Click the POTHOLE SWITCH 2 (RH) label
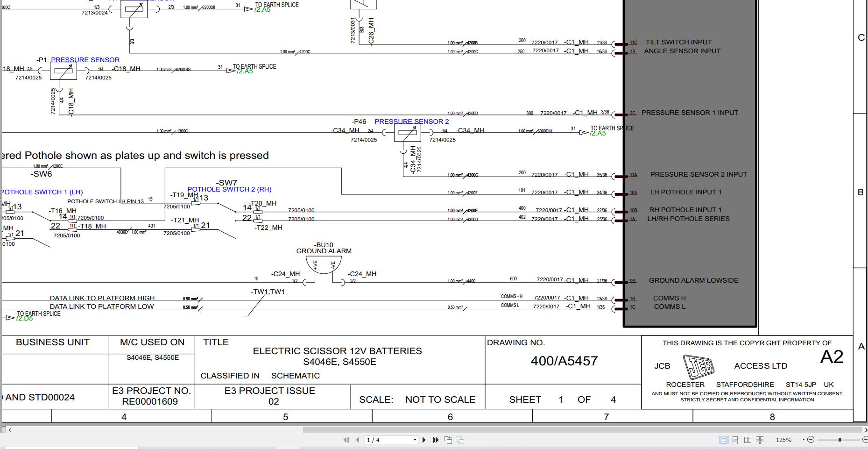The height and width of the screenshot is (449, 868). click(x=229, y=189)
